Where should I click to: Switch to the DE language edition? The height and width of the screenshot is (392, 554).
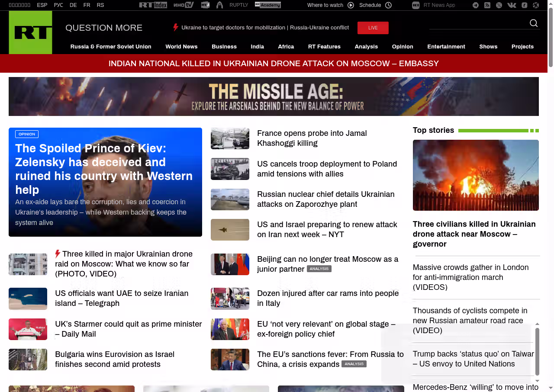[x=73, y=5]
